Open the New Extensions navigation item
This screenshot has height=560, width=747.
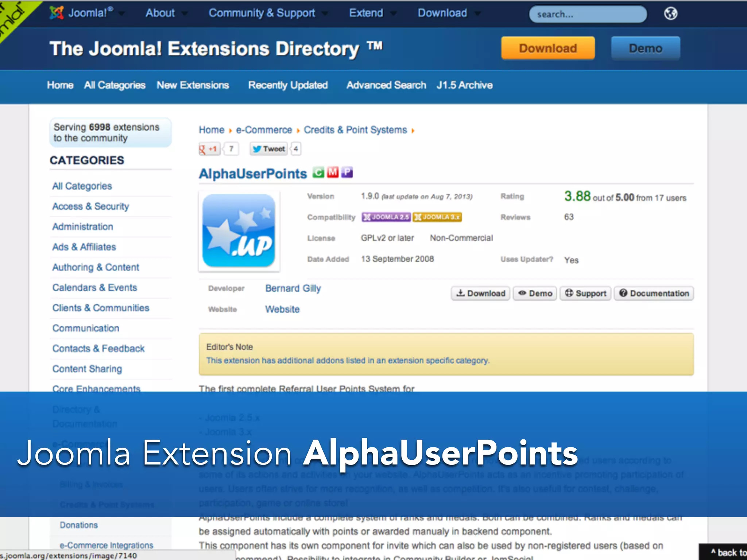click(193, 85)
